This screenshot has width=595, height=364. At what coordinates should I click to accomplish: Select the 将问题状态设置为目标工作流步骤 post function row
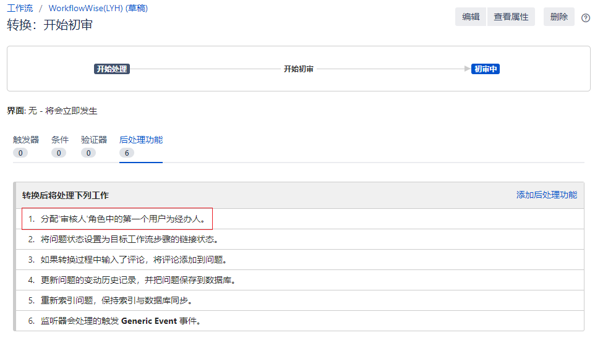129,240
